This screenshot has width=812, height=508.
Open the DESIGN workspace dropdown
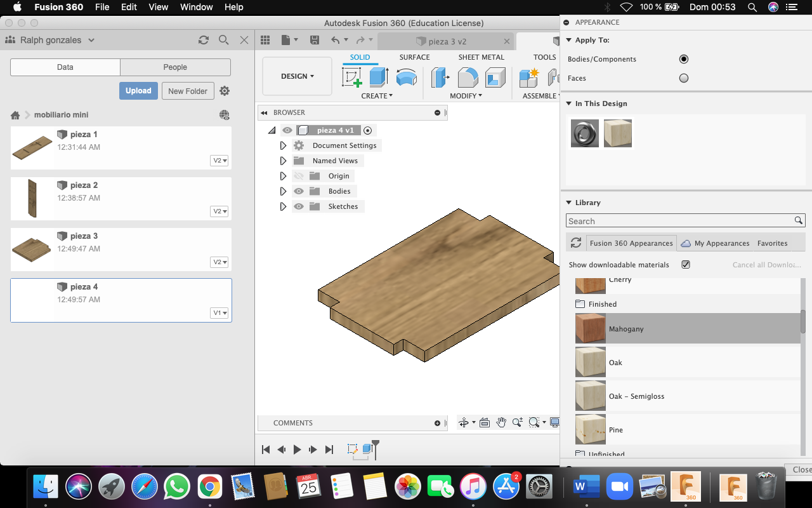[297, 76]
